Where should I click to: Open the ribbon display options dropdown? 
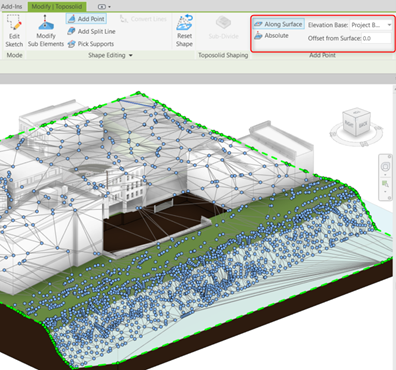pos(104,7)
